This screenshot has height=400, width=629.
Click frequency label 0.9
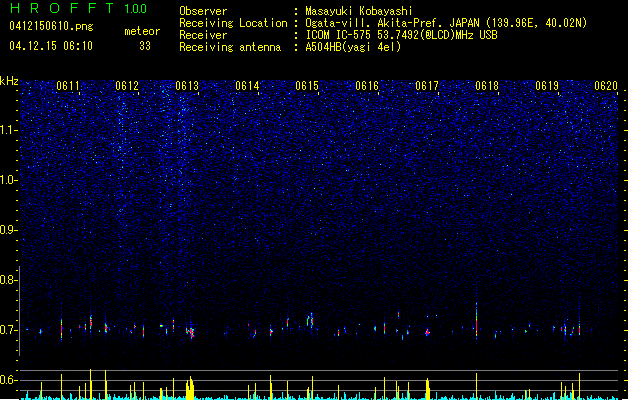click(9, 230)
